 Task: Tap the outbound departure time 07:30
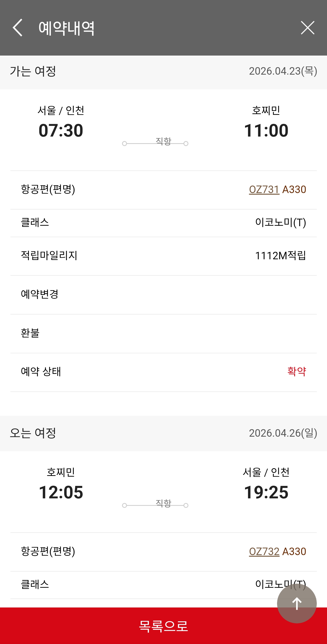point(61,130)
